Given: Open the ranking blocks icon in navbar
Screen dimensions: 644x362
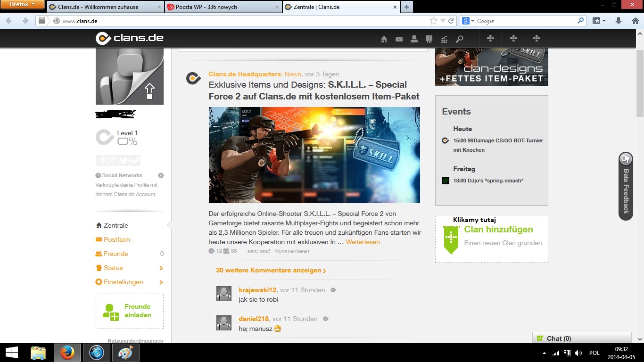Looking at the screenshot, I should tap(444, 39).
